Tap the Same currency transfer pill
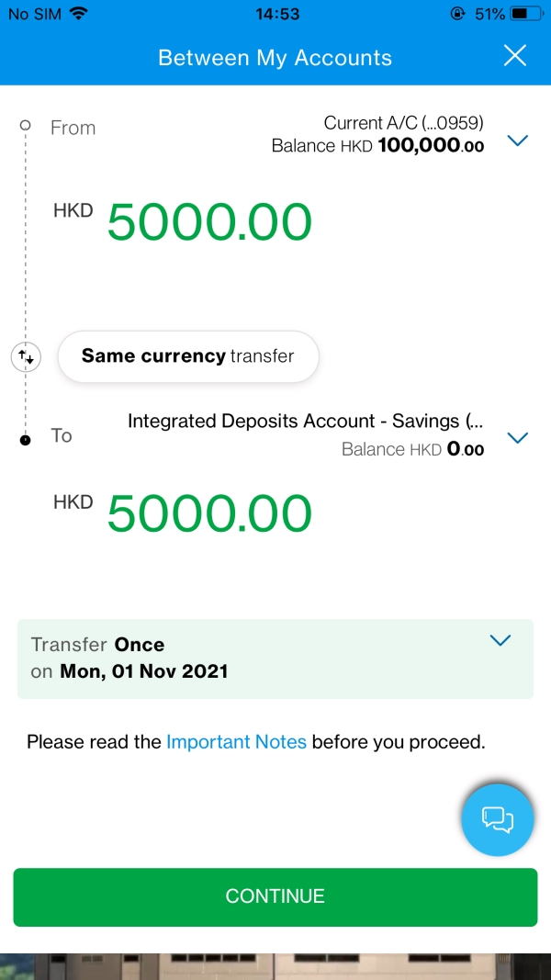This screenshot has width=551, height=980. click(187, 356)
